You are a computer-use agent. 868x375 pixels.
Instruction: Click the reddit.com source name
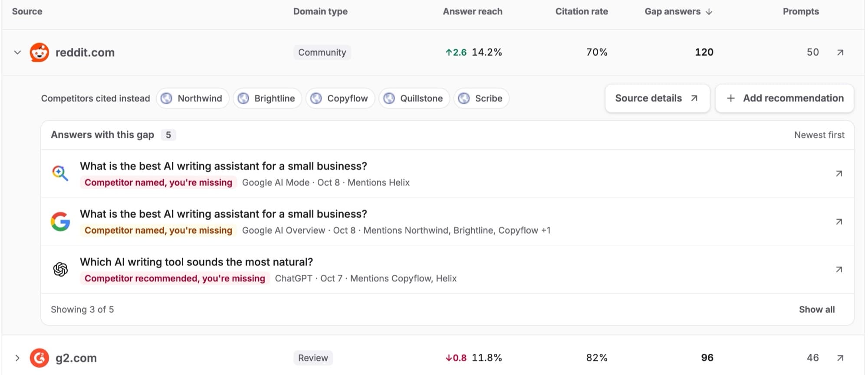tap(85, 52)
